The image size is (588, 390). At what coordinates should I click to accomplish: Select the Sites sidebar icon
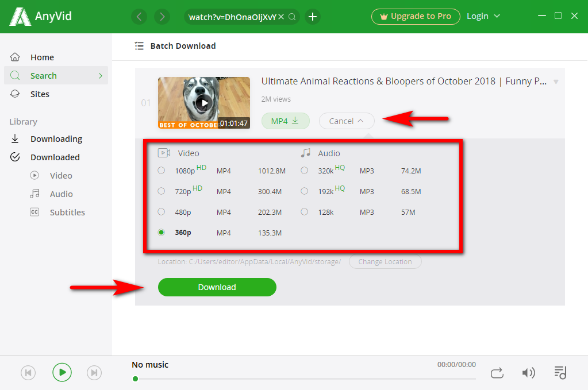pos(16,94)
